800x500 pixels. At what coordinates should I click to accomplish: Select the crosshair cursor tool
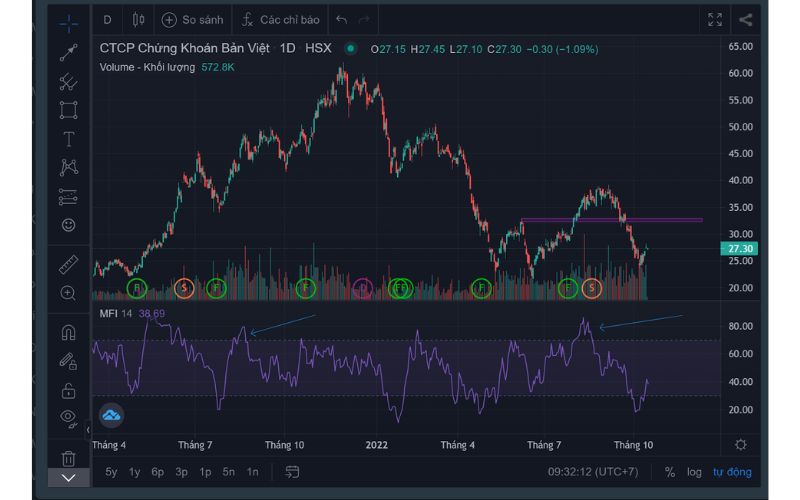68,22
